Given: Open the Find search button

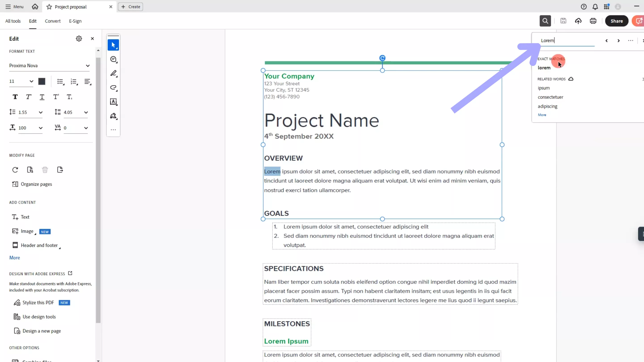Looking at the screenshot, I should (545, 21).
